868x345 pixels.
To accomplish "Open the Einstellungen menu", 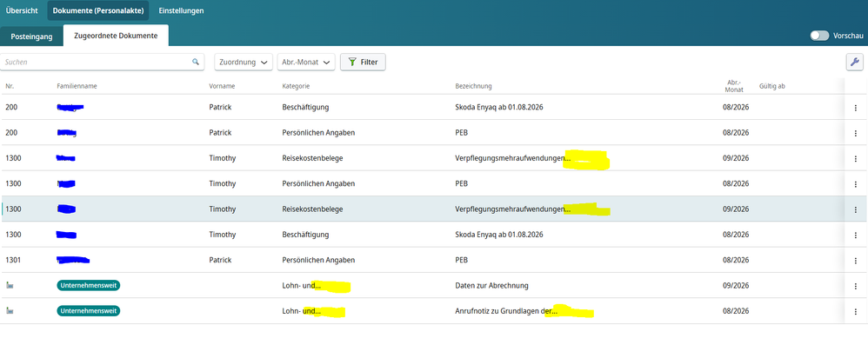I will 181,10.
